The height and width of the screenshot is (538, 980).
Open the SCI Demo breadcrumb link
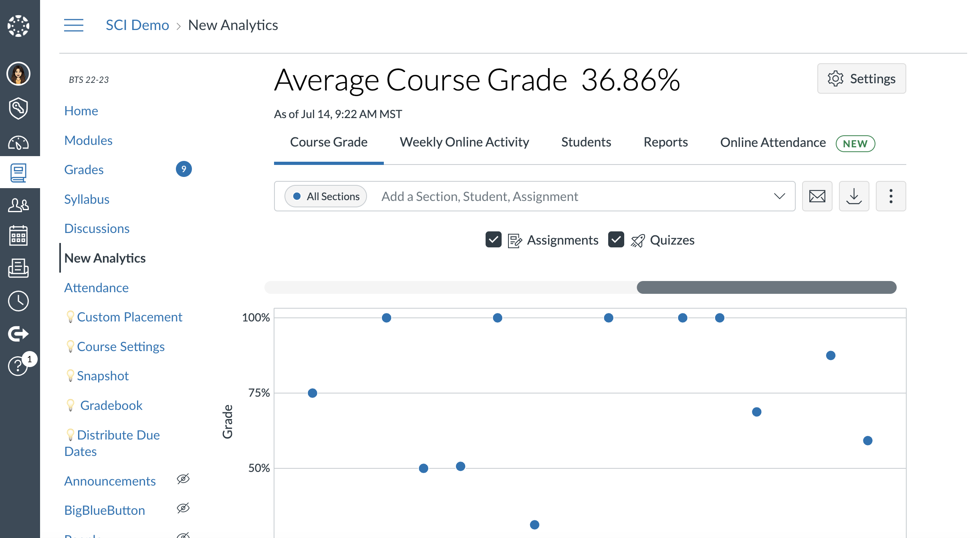pyautogui.click(x=137, y=25)
